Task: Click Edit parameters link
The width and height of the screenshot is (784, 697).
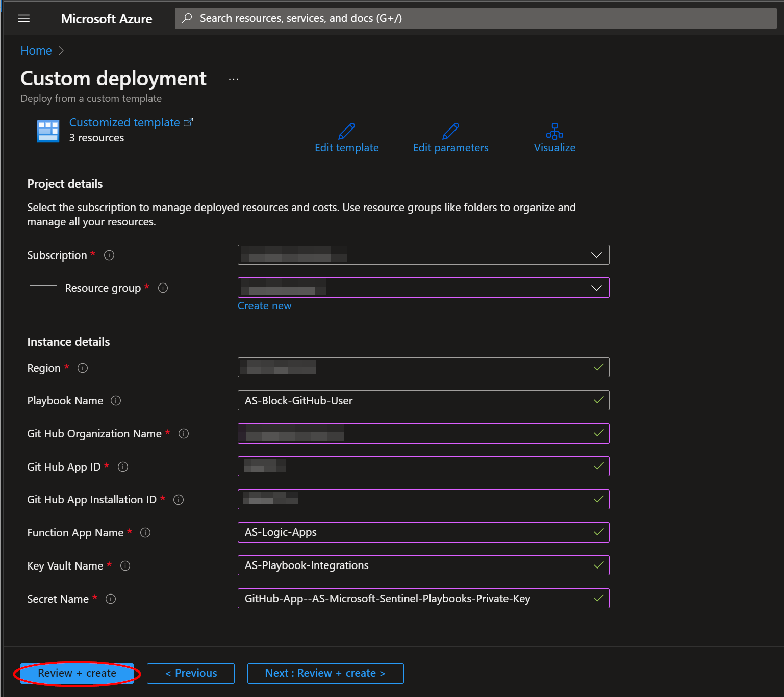Action: (x=450, y=148)
